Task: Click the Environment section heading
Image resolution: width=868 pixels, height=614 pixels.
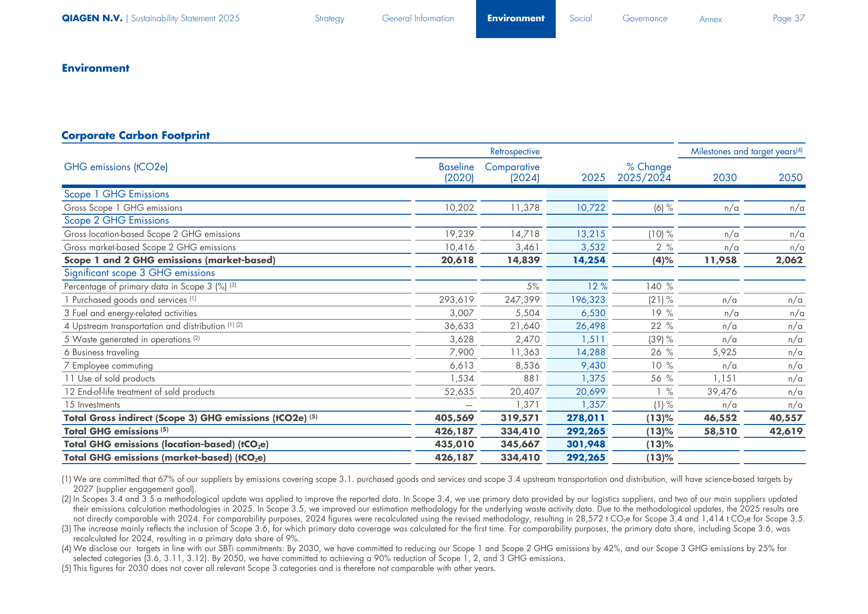Action: click(96, 68)
